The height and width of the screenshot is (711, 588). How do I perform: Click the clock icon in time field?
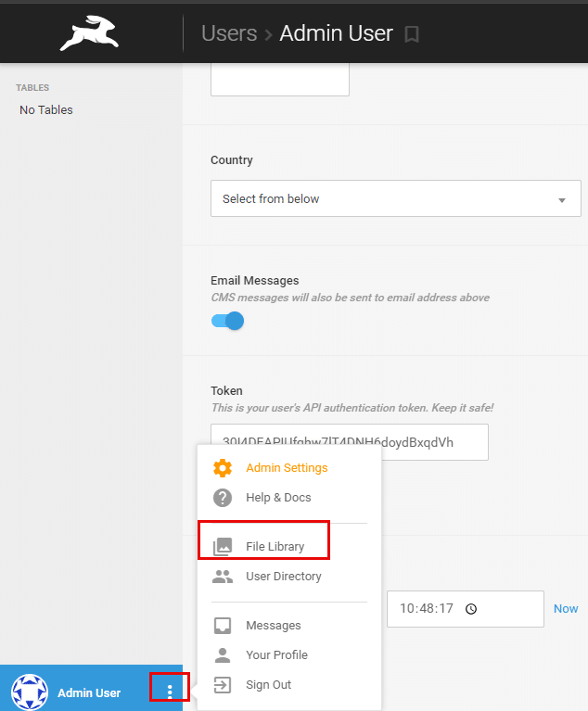(x=471, y=608)
